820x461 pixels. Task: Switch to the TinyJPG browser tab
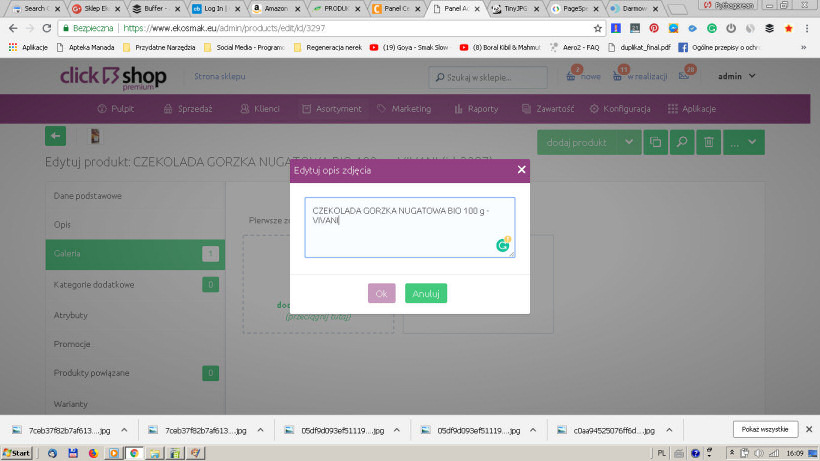(x=515, y=8)
